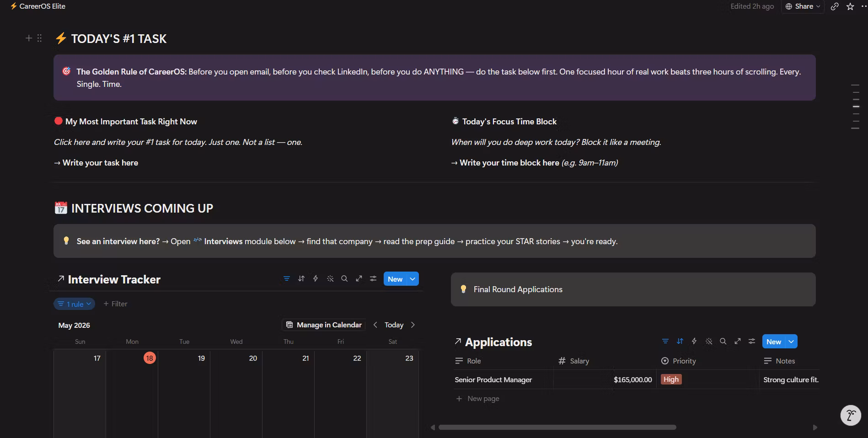Star this page as favorite
The height and width of the screenshot is (438, 868).
(850, 6)
